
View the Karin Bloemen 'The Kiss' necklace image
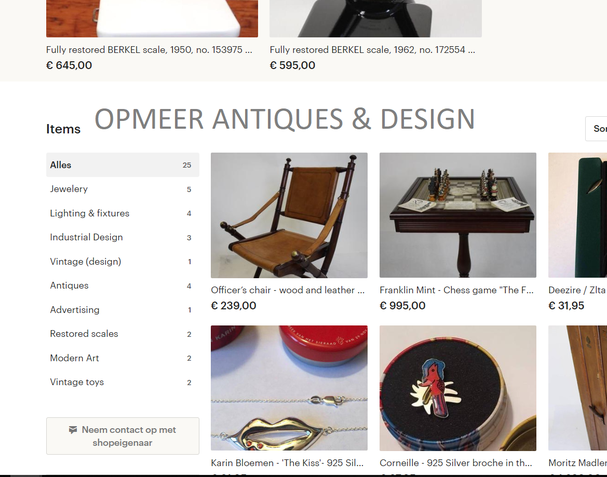click(x=289, y=388)
